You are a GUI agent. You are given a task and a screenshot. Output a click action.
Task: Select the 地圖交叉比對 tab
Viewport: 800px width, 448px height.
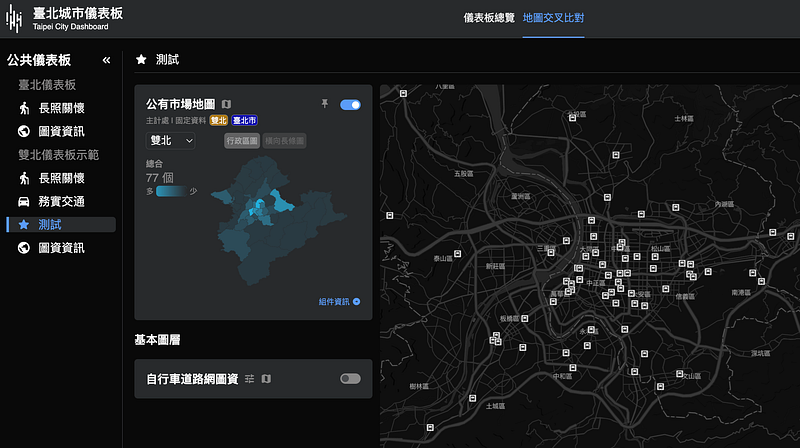pyautogui.click(x=554, y=18)
